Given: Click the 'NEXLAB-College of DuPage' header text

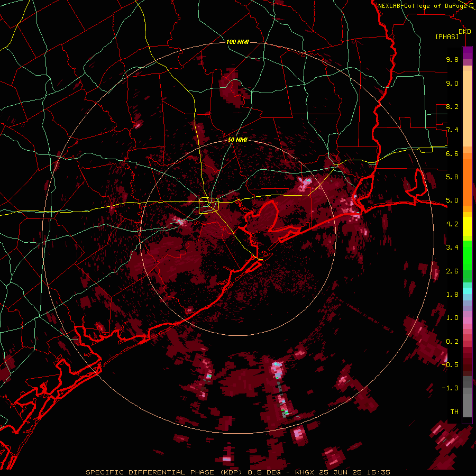Looking at the screenshot, I should pyautogui.click(x=423, y=6).
